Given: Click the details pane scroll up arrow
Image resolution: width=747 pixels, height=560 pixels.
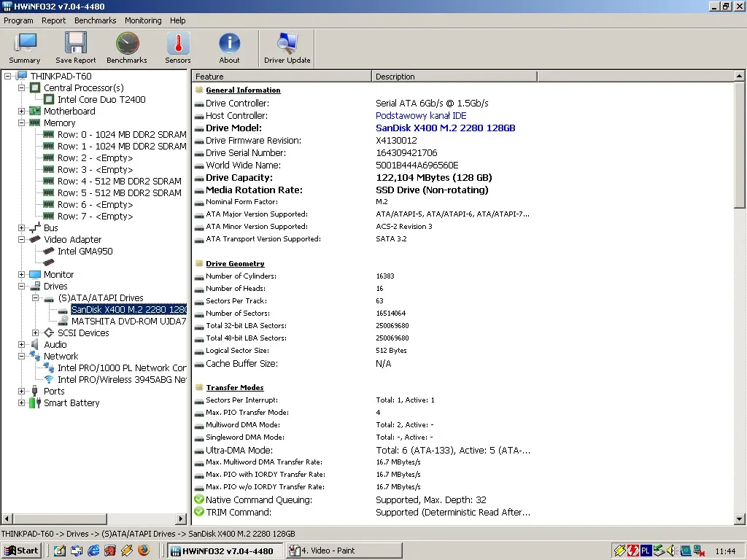Looking at the screenshot, I should [x=740, y=76].
